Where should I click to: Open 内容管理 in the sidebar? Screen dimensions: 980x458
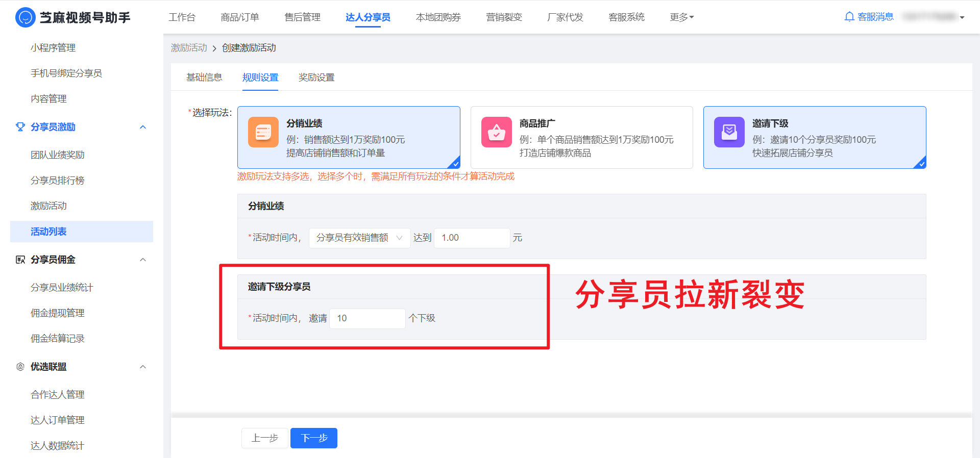(x=48, y=99)
